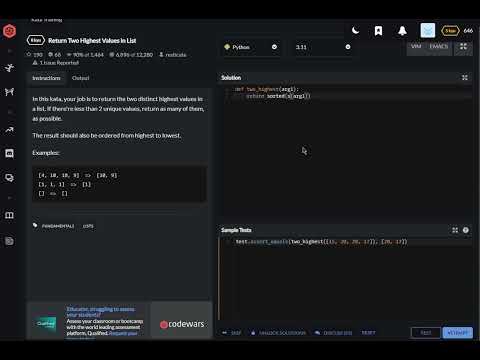Click the SKIP button
This screenshot has height=360, width=480.
(x=232, y=333)
